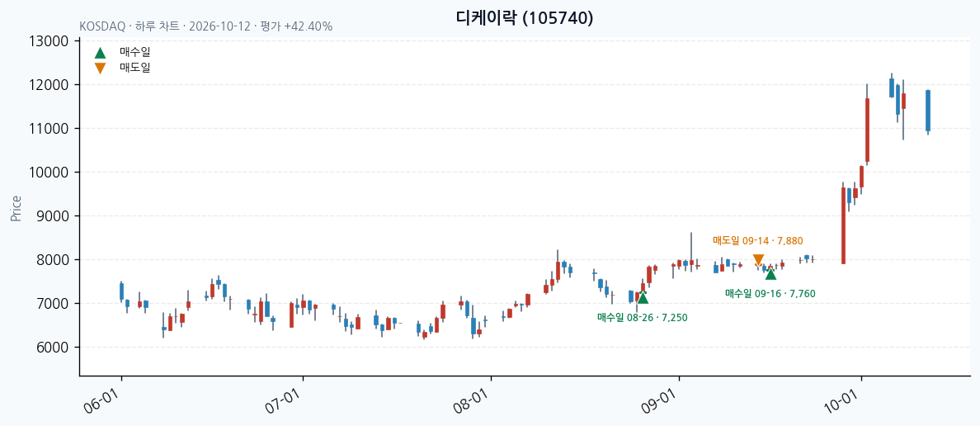Click the annotation 매수일 09-16 · 7,760

(x=770, y=293)
